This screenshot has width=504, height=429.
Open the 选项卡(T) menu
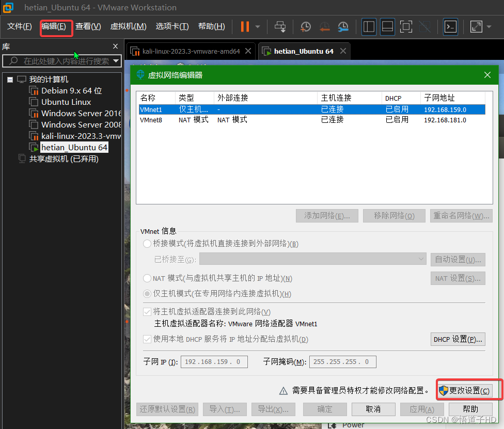(172, 26)
